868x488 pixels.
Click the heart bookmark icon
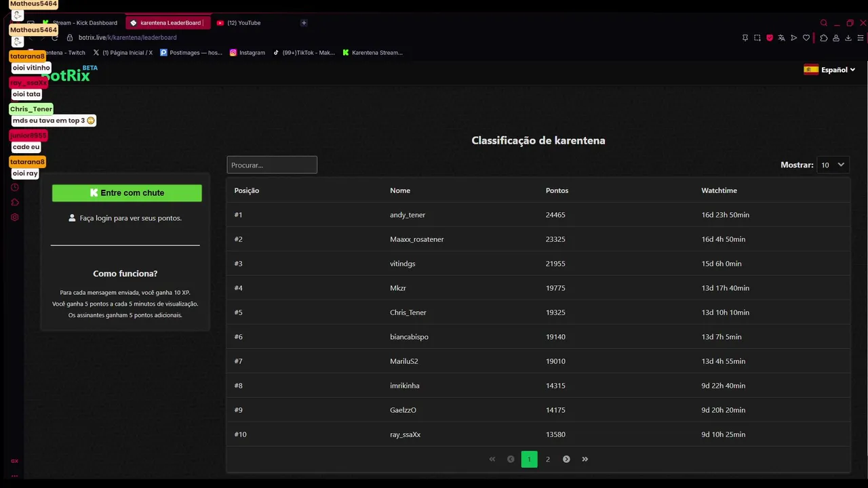pos(806,38)
